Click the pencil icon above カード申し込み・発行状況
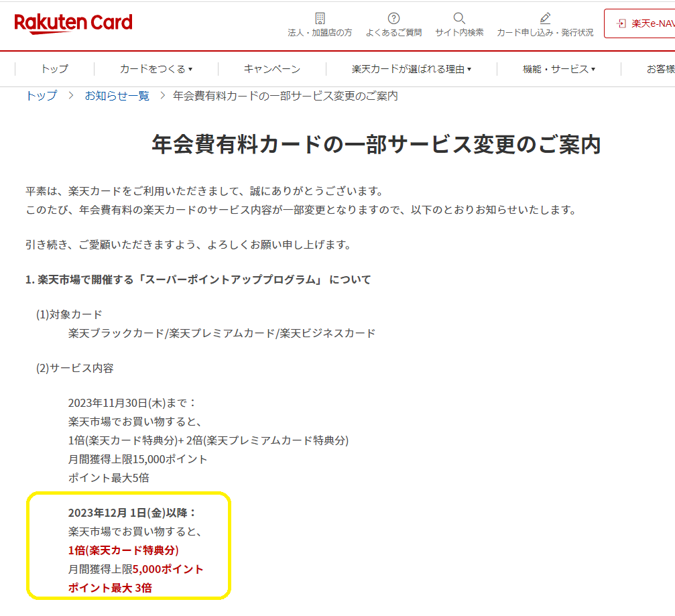 click(x=545, y=18)
